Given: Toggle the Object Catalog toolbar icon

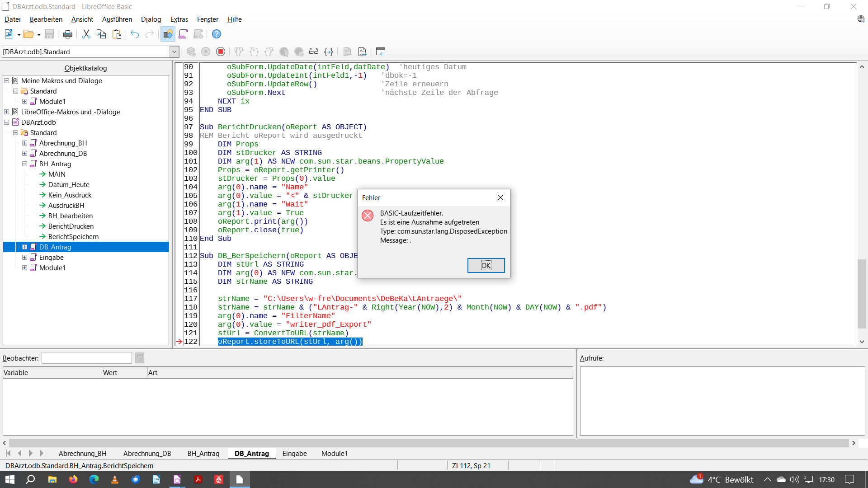Looking at the screenshot, I should 168,34.
